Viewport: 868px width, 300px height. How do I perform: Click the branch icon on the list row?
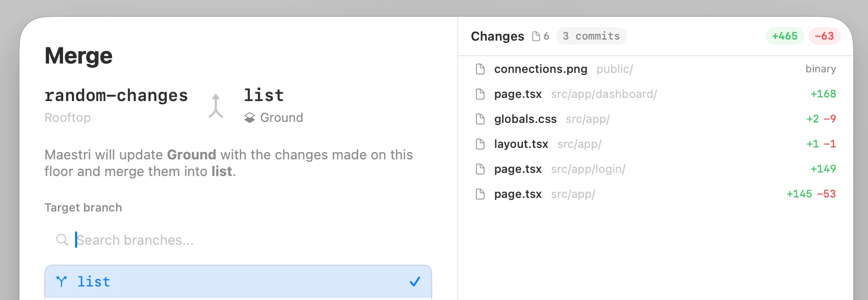[x=62, y=282]
